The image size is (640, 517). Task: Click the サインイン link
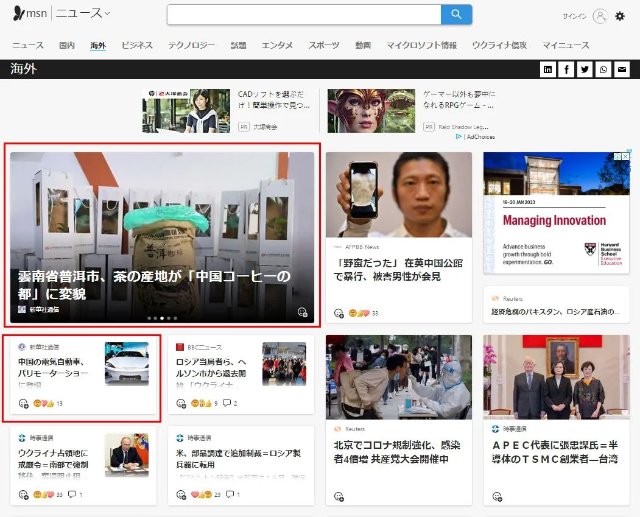(574, 16)
